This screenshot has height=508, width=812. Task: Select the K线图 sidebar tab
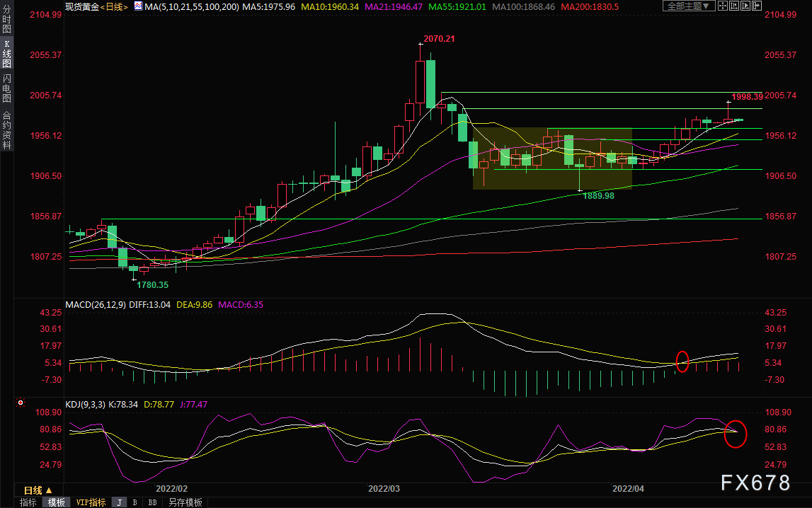pyautogui.click(x=7, y=54)
